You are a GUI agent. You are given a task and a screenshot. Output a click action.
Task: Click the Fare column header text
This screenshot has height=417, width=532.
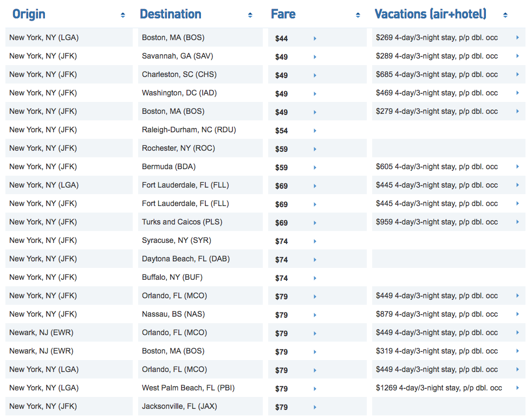(283, 14)
